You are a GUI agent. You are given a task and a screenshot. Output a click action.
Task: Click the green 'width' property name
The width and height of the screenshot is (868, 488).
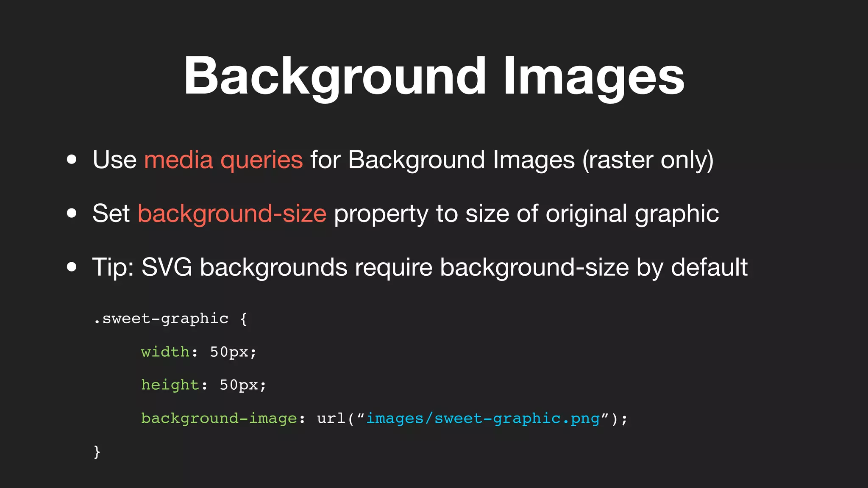point(165,352)
